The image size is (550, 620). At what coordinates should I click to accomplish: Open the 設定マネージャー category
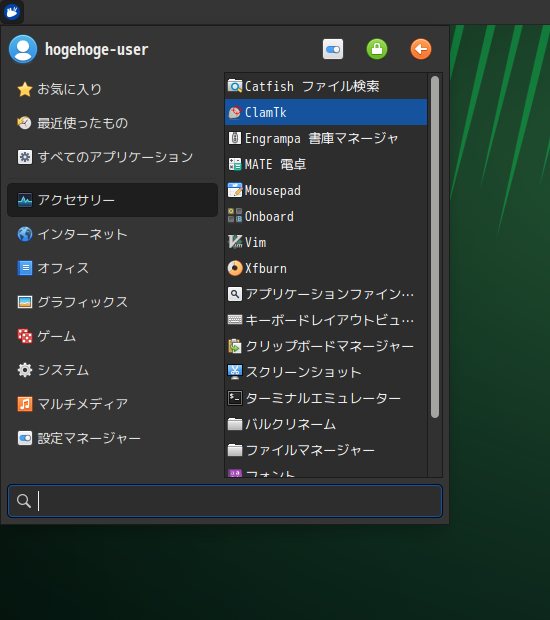pyautogui.click(x=112, y=438)
